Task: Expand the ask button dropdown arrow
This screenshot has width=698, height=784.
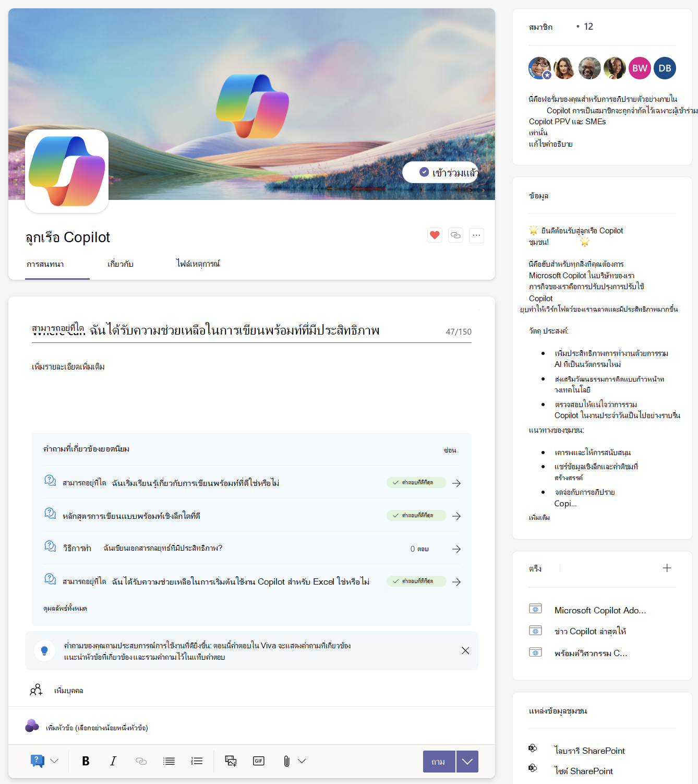Action: point(467,762)
